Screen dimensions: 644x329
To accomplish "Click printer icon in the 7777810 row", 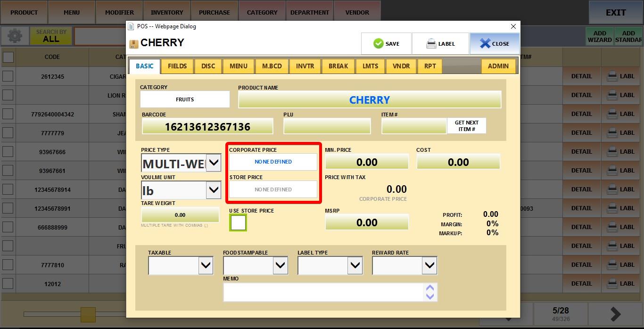I will pos(612,264).
